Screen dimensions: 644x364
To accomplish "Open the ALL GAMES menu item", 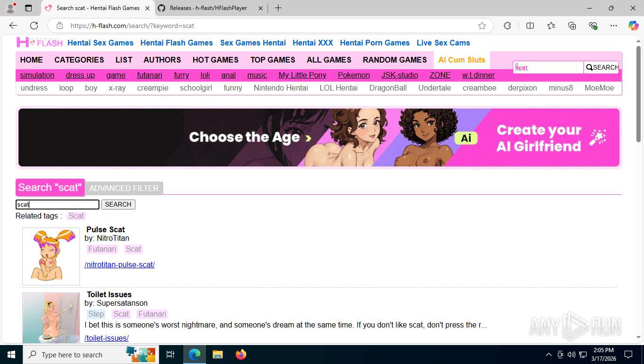I will pyautogui.click(x=329, y=60).
